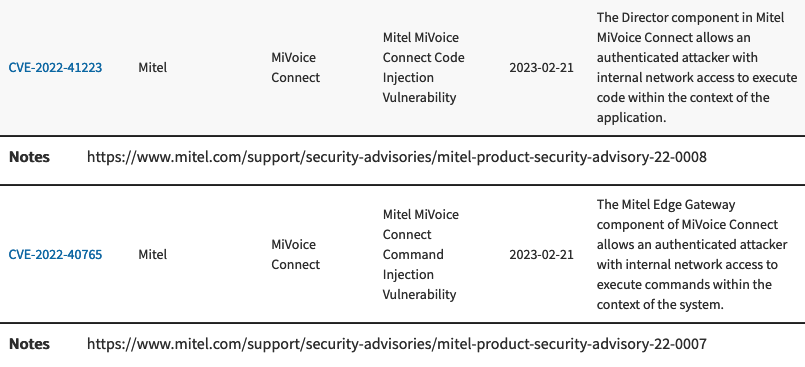Open the CVE-2022-41223 link
805x367 pixels.
55,67
